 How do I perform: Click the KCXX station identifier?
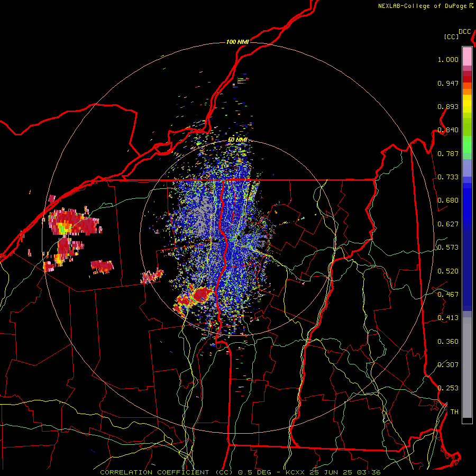(x=295, y=472)
